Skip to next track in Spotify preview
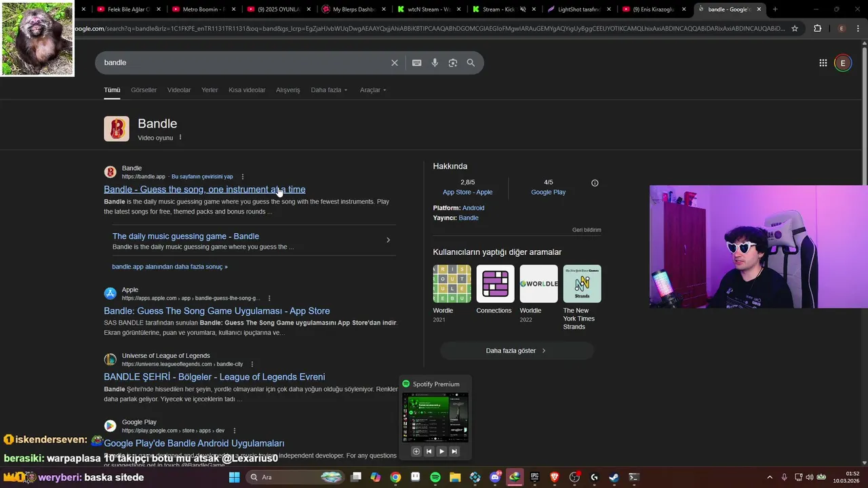 pos(454,451)
